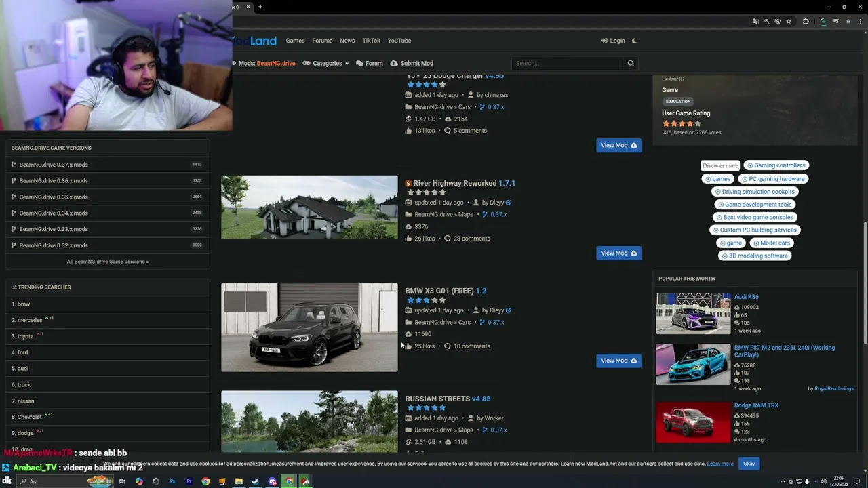Image resolution: width=868 pixels, height=488 pixels.
Task: Open a new browser tab
Action: point(260,7)
